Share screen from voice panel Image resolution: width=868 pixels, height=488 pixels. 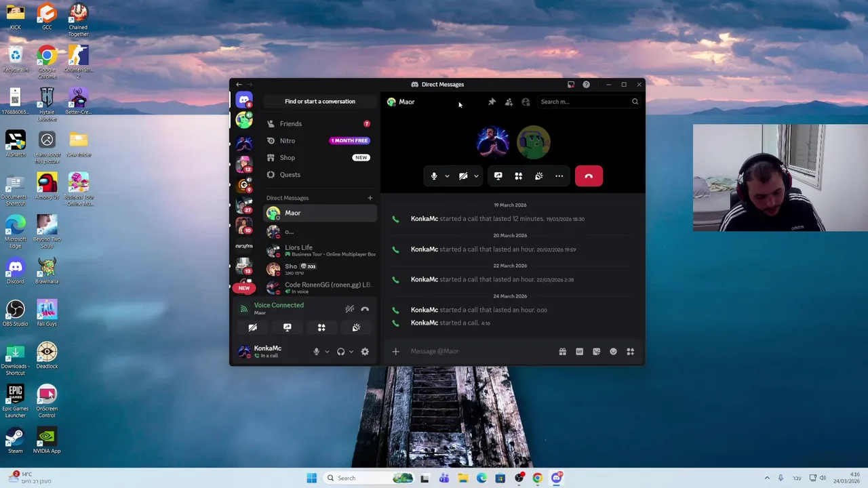click(x=287, y=327)
